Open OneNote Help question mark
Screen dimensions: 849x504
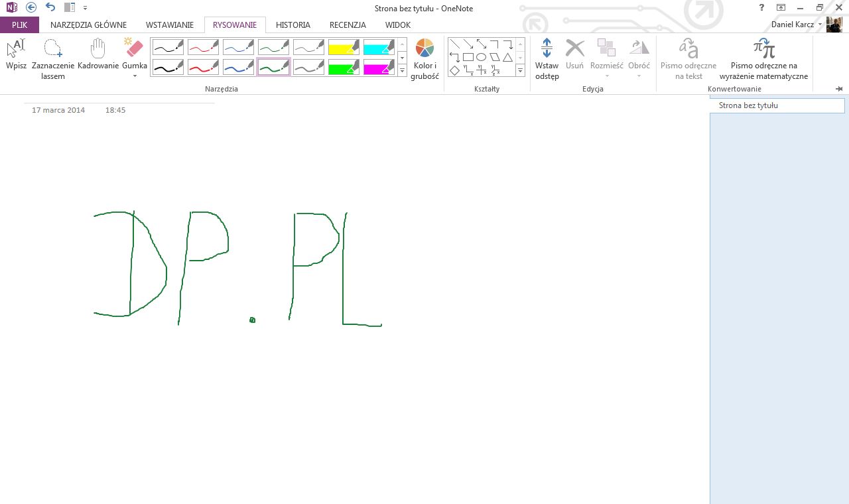coord(761,7)
